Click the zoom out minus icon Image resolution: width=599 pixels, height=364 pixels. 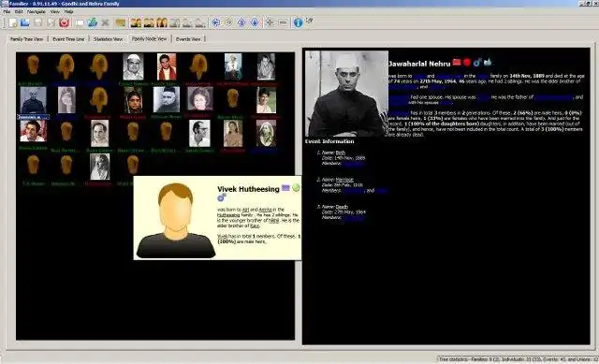pyautogui.click(x=283, y=22)
